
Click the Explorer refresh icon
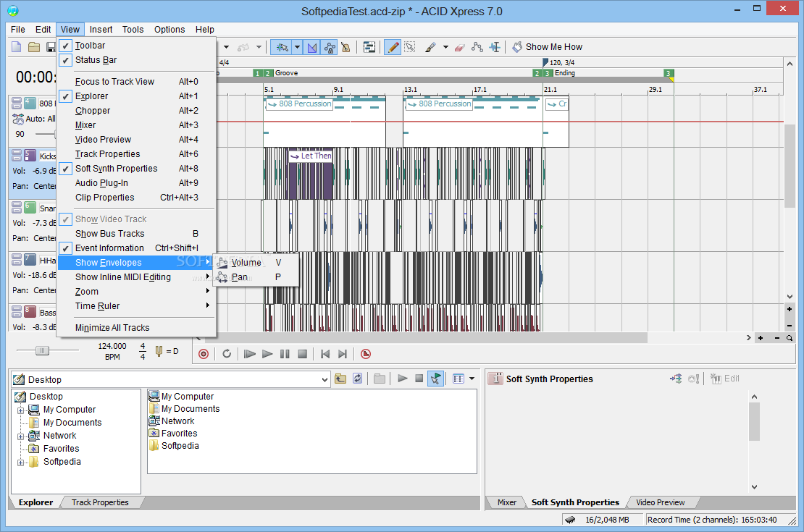pos(357,379)
